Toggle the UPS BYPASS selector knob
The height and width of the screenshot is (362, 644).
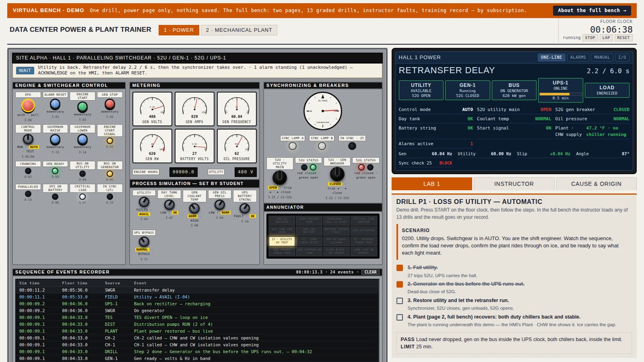[x=144, y=242]
